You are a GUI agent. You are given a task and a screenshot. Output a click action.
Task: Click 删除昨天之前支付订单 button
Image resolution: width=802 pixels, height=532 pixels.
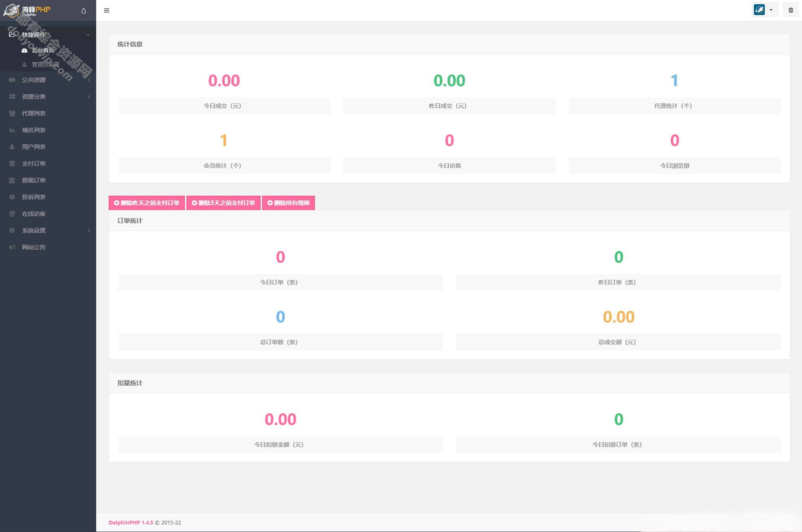tap(147, 203)
